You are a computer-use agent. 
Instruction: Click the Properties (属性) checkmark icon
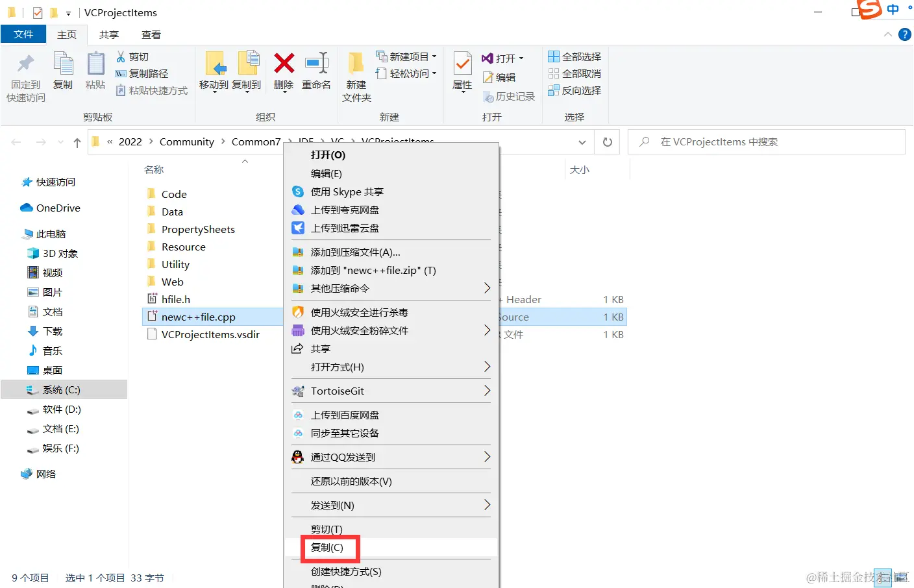coord(462,64)
